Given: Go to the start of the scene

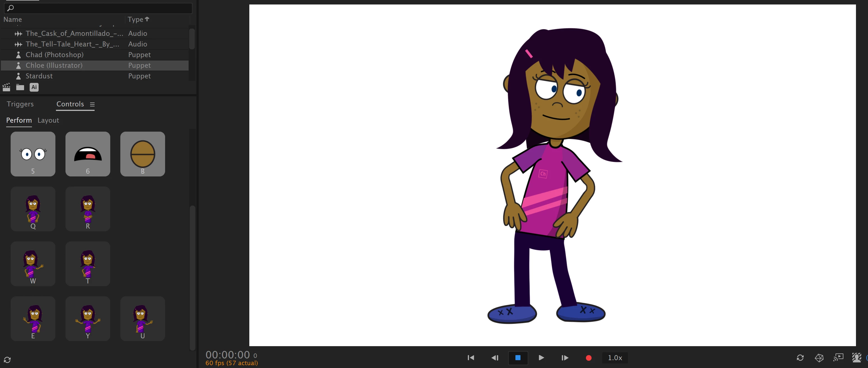Looking at the screenshot, I should [471, 358].
